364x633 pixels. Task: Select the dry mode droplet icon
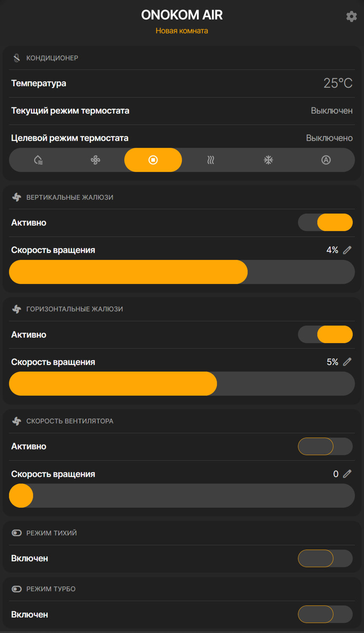point(38,160)
